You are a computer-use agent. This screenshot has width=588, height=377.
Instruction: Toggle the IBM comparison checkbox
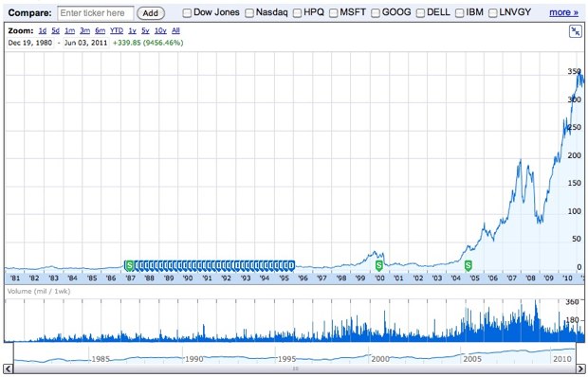(459, 13)
